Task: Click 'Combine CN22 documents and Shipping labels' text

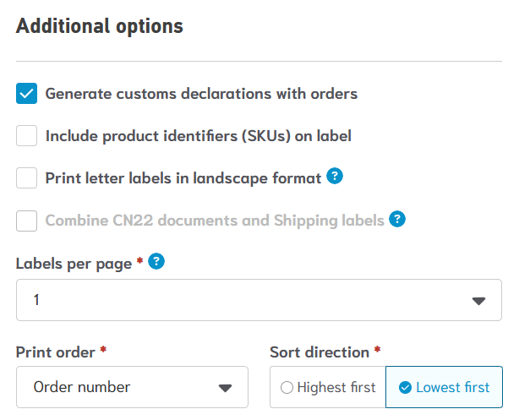Action: tap(215, 221)
